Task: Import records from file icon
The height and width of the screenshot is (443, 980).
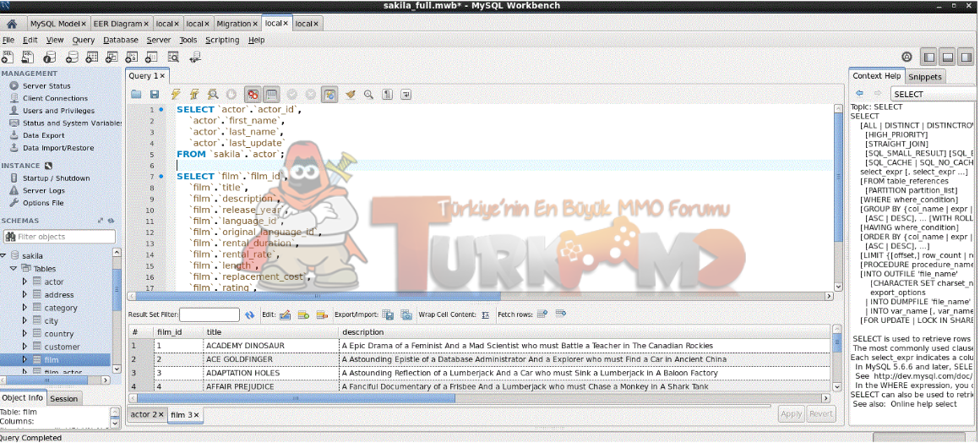Action: pos(406,314)
